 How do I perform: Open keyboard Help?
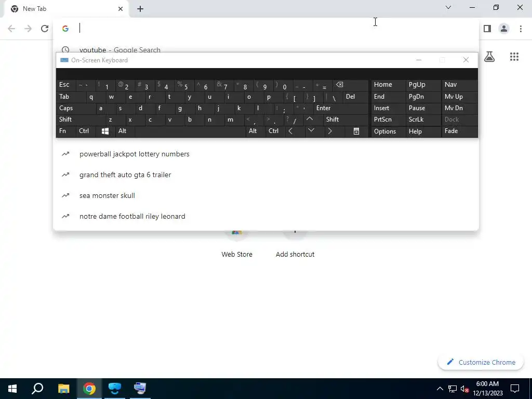click(423, 131)
